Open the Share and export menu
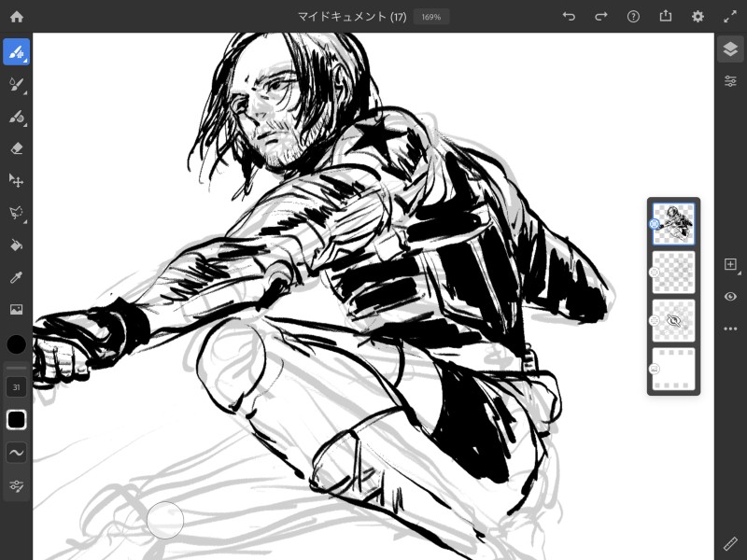Viewport: 747px width, 560px height. click(x=666, y=17)
